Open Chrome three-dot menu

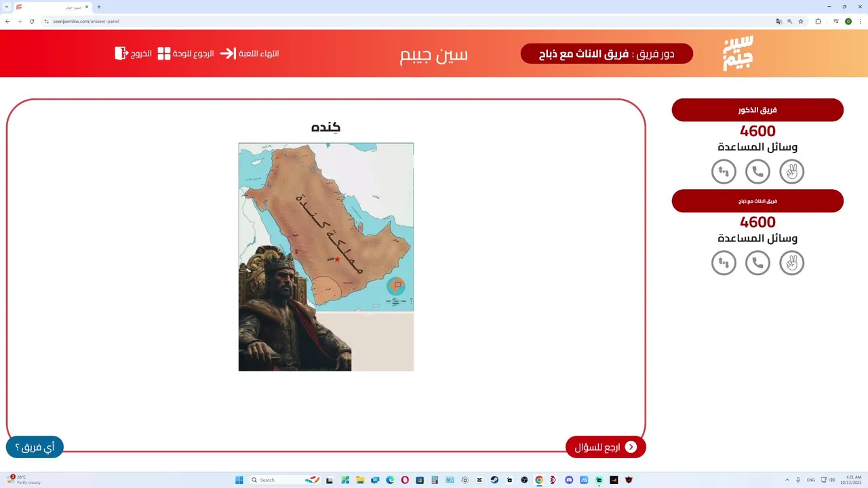coord(861,21)
